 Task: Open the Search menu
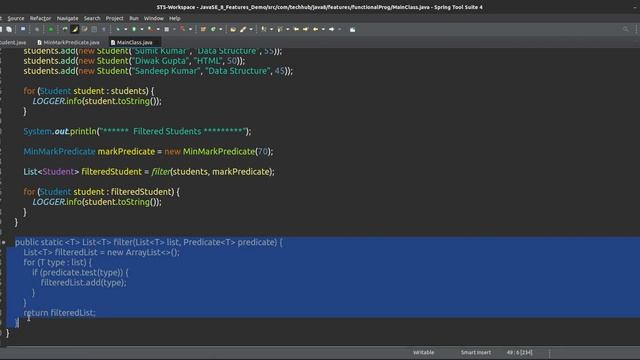click(92, 18)
